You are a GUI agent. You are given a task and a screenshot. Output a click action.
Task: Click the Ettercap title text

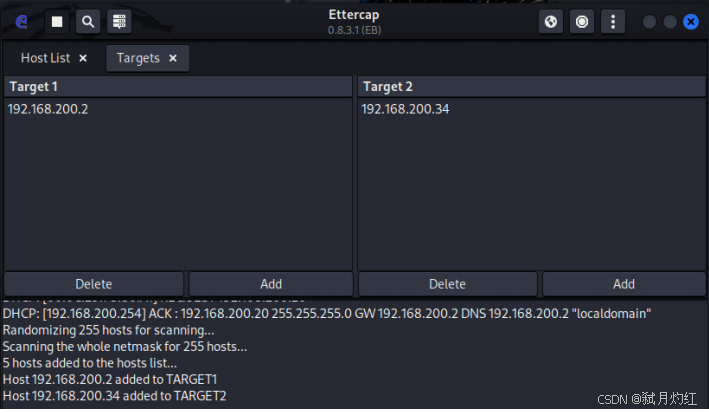click(354, 15)
